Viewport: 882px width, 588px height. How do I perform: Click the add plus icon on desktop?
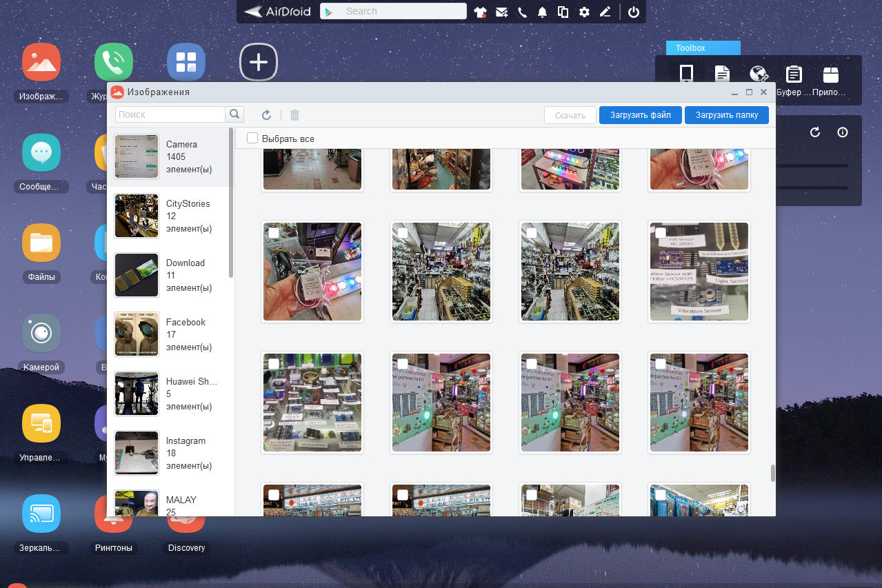[259, 62]
